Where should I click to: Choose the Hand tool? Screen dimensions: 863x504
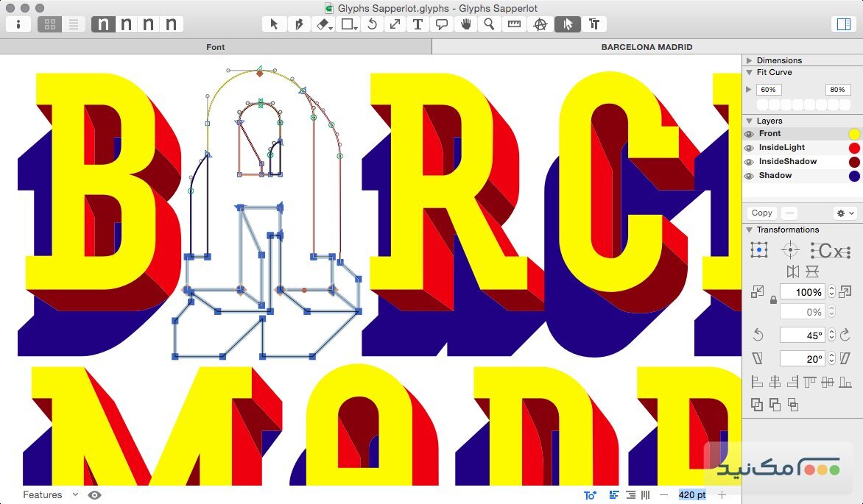pos(465,24)
